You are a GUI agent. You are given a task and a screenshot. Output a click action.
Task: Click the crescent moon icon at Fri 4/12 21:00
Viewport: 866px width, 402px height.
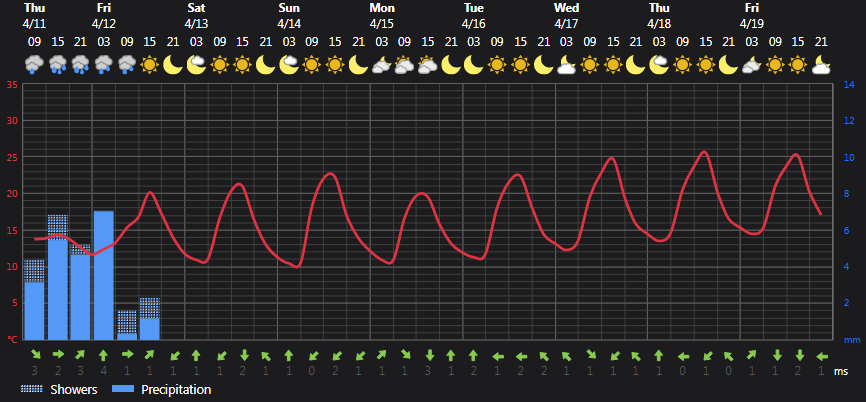[x=173, y=65]
